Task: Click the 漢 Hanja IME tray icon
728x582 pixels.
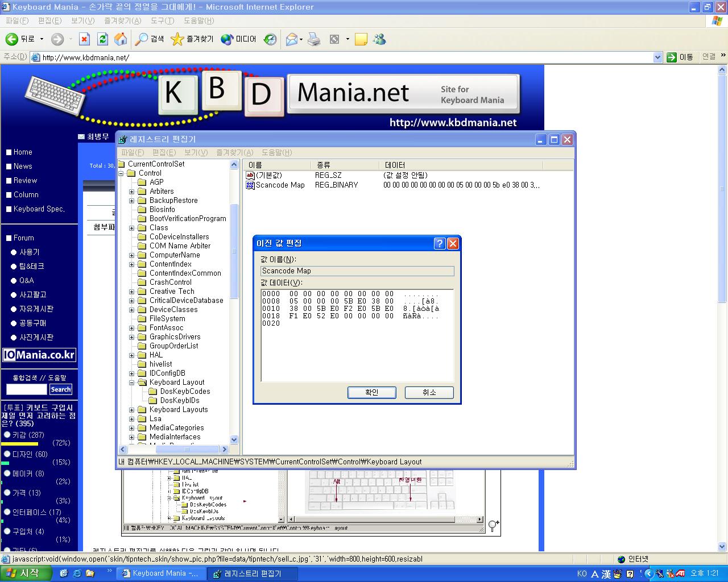Action: coord(606,574)
